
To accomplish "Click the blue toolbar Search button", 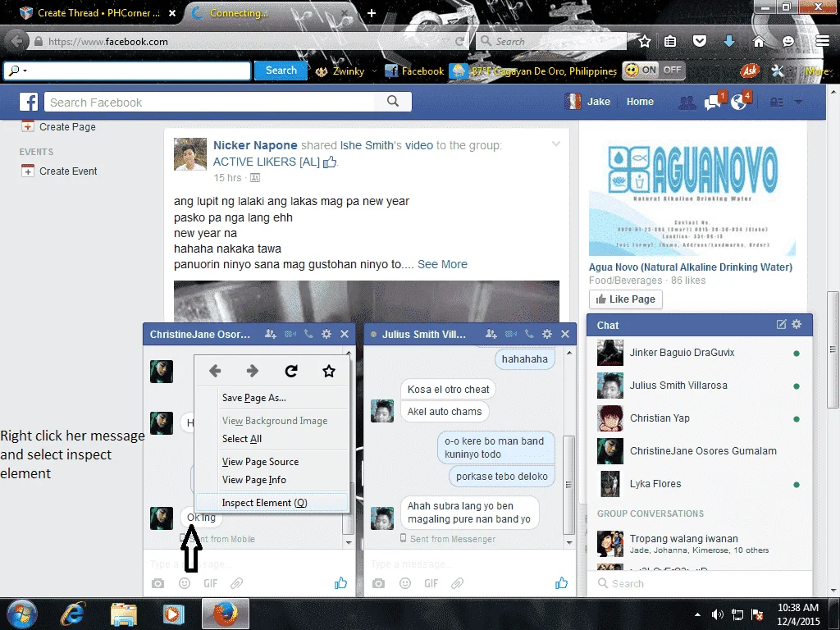I will [x=281, y=71].
